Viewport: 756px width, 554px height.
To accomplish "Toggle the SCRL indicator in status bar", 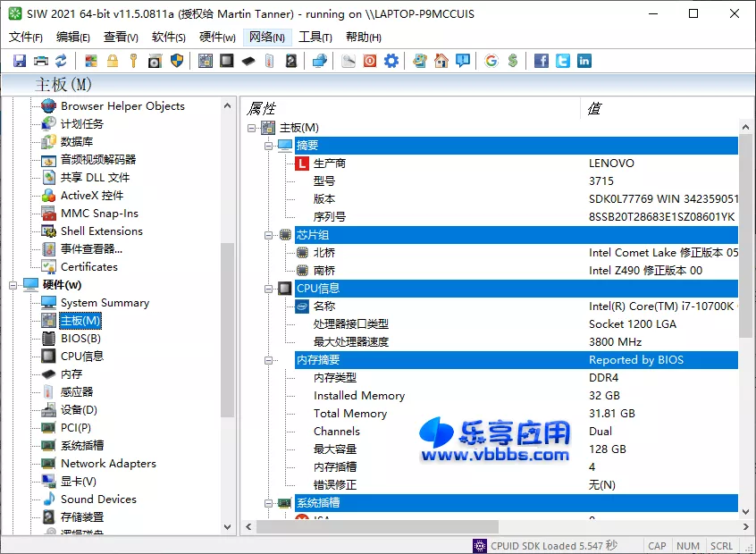I will click(721, 545).
